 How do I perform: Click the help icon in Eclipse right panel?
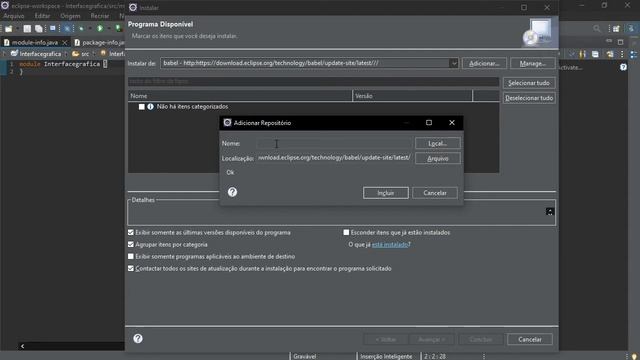point(623,67)
